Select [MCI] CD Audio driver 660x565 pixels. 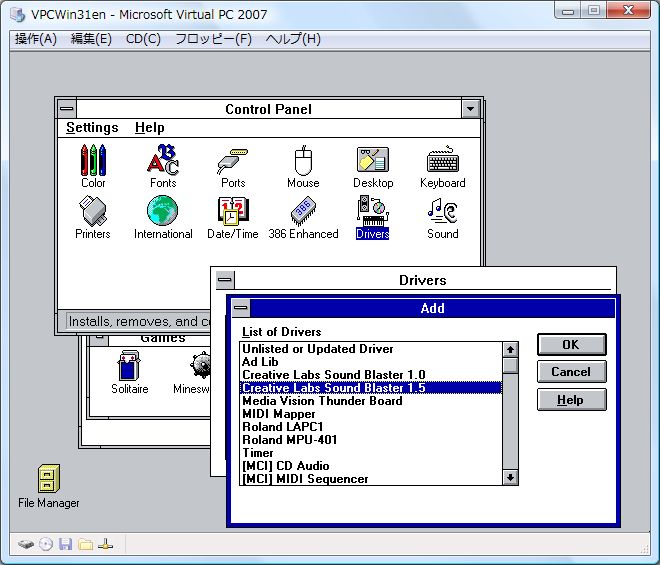click(x=371, y=466)
